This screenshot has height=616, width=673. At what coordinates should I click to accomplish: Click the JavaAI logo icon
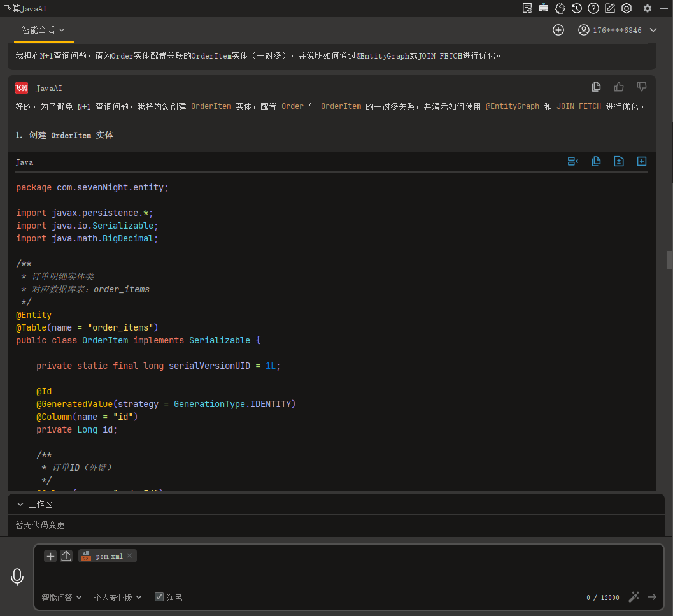click(x=22, y=88)
